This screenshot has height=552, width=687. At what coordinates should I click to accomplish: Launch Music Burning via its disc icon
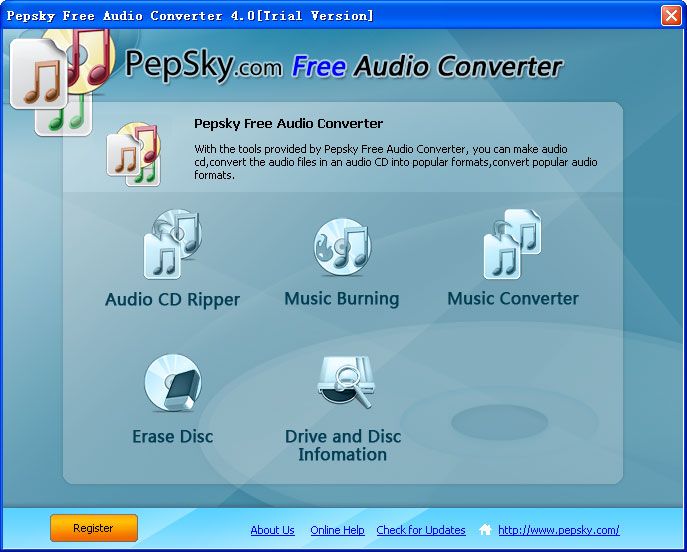pos(342,247)
